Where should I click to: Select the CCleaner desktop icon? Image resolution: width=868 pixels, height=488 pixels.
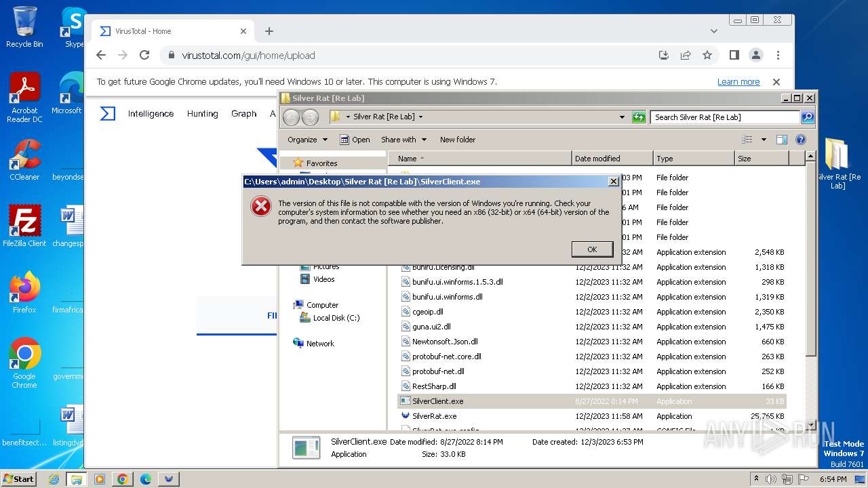click(x=24, y=160)
